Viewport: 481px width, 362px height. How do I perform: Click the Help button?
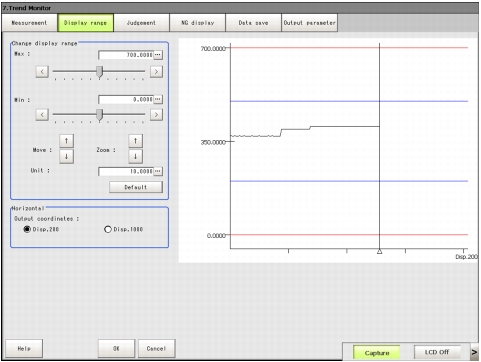pos(24,348)
